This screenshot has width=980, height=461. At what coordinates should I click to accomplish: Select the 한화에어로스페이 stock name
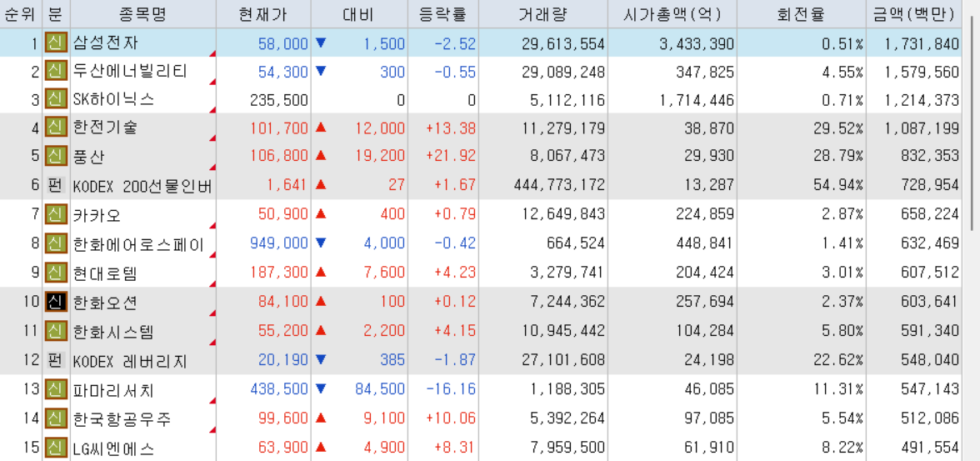(x=138, y=243)
